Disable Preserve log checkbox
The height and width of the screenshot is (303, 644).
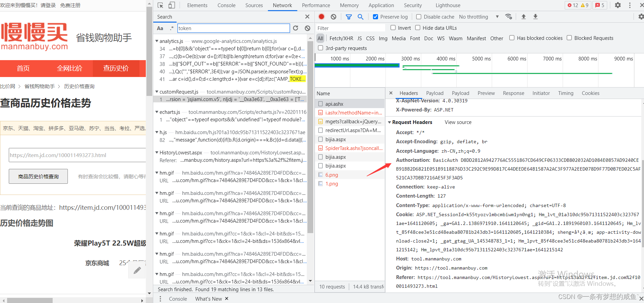click(375, 17)
